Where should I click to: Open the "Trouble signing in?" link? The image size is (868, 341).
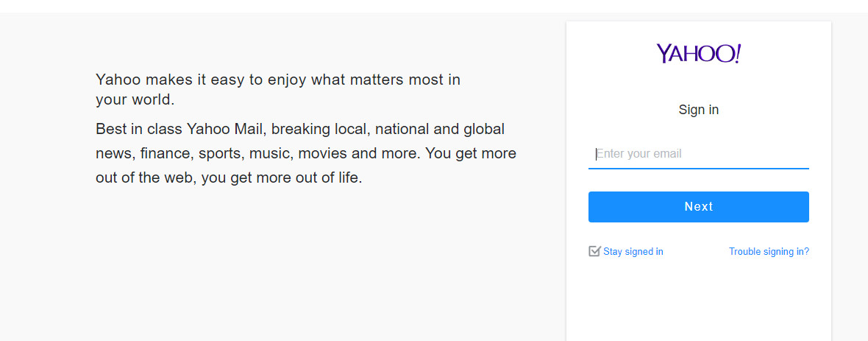[x=769, y=252]
